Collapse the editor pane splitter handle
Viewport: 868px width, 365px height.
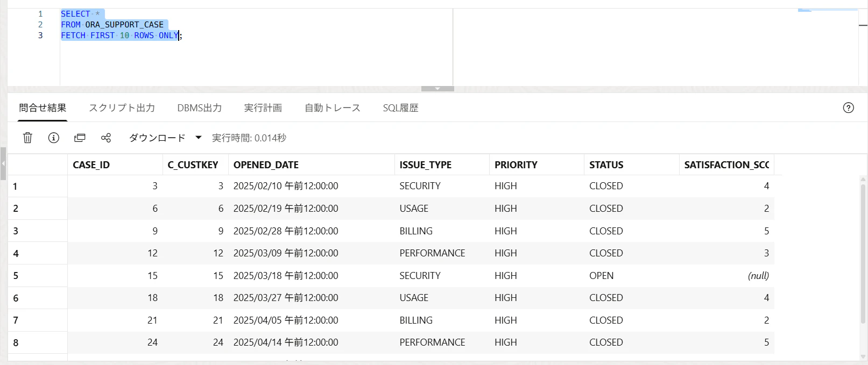[x=437, y=89]
